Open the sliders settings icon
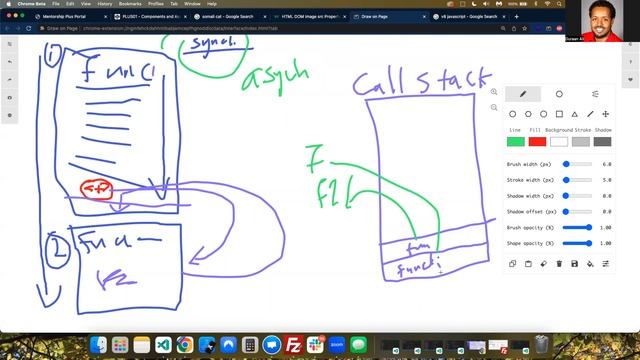 pos(606,264)
